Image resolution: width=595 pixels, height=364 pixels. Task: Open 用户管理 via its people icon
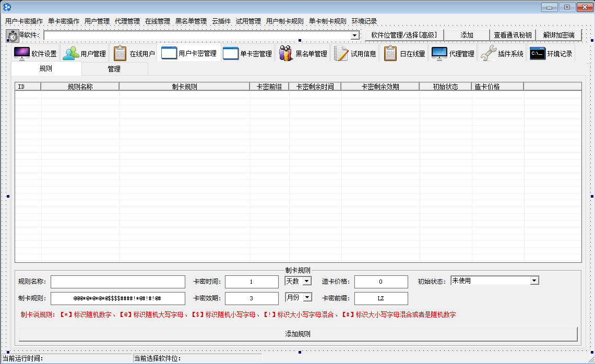click(x=71, y=53)
